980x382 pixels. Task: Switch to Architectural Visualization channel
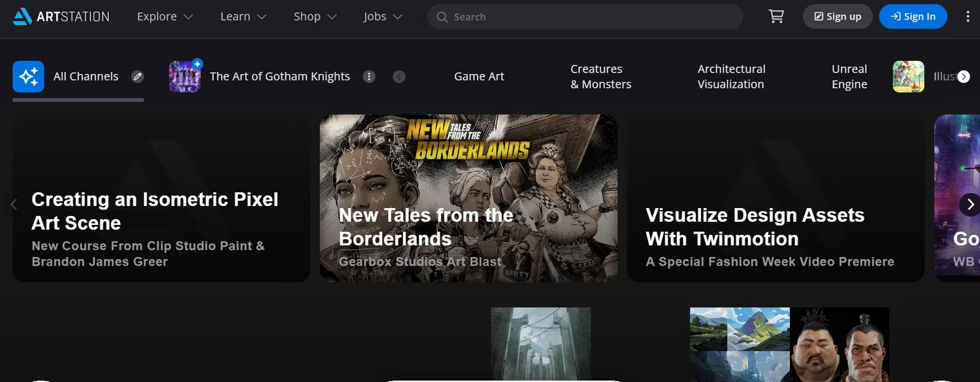(731, 77)
